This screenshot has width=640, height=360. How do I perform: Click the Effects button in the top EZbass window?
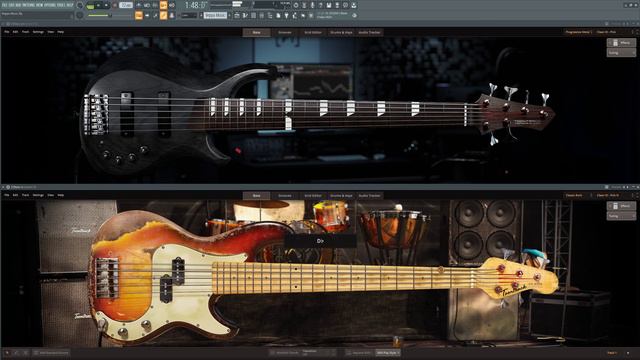click(x=621, y=42)
